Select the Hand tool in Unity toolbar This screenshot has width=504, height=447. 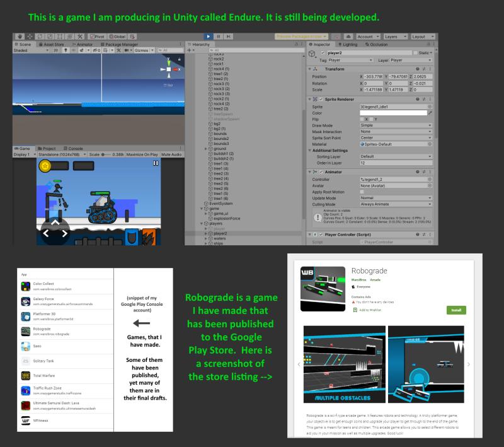20,37
